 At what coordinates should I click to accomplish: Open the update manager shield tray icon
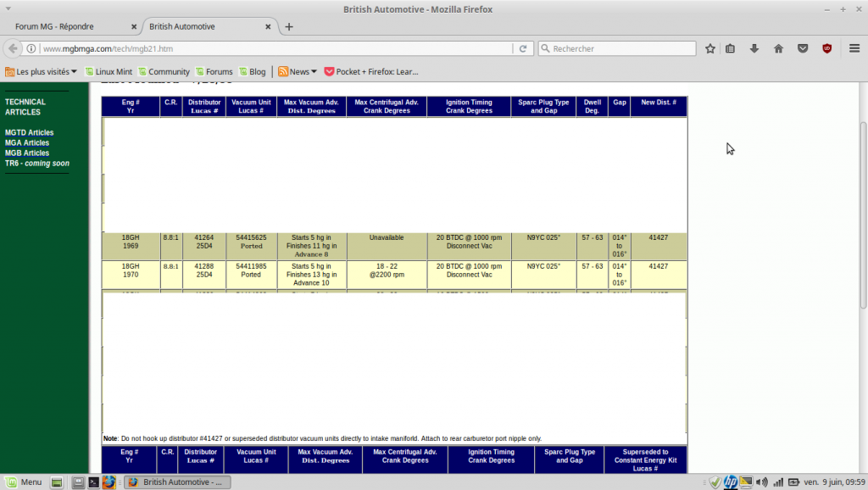[x=715, y=482]
